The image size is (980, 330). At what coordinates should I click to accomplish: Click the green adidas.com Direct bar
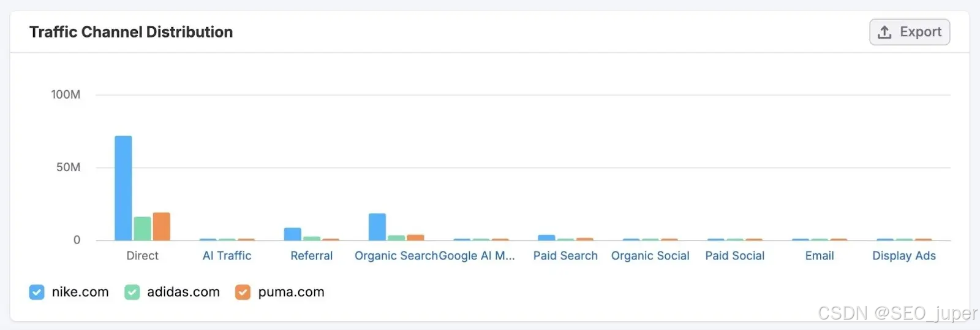click(x=142, y=229)
